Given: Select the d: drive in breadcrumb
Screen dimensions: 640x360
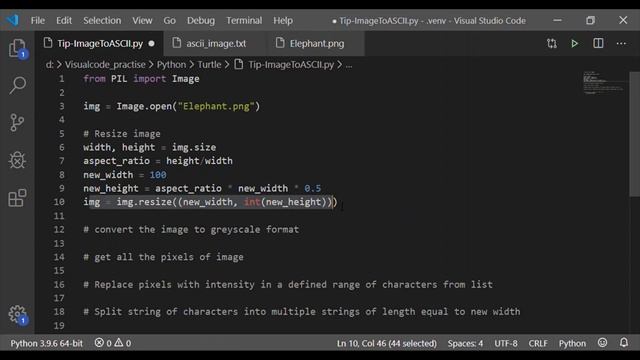Looking at the screenshot, I should [x=49, y=64].
